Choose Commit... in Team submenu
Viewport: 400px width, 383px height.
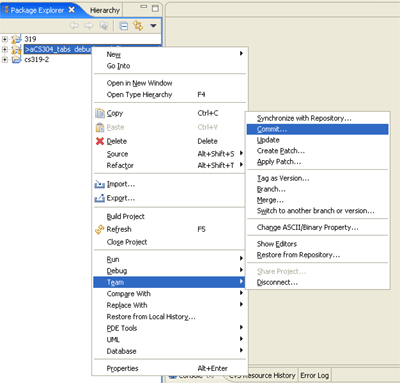pos(318,129)
